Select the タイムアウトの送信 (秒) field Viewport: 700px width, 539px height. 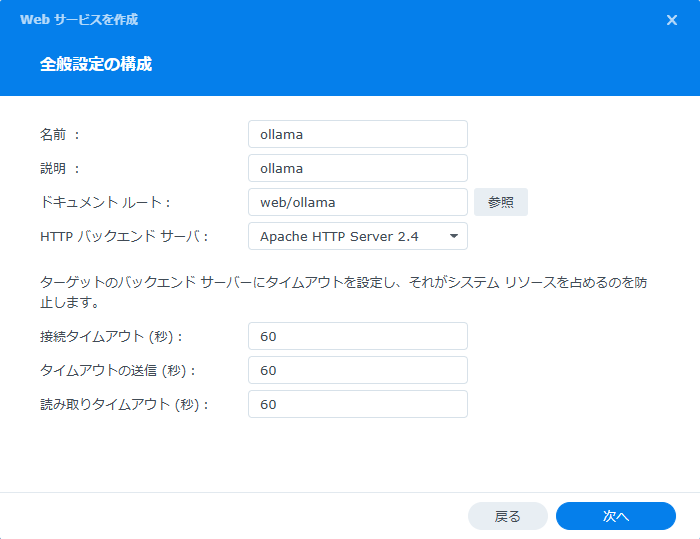click(358, 370)
